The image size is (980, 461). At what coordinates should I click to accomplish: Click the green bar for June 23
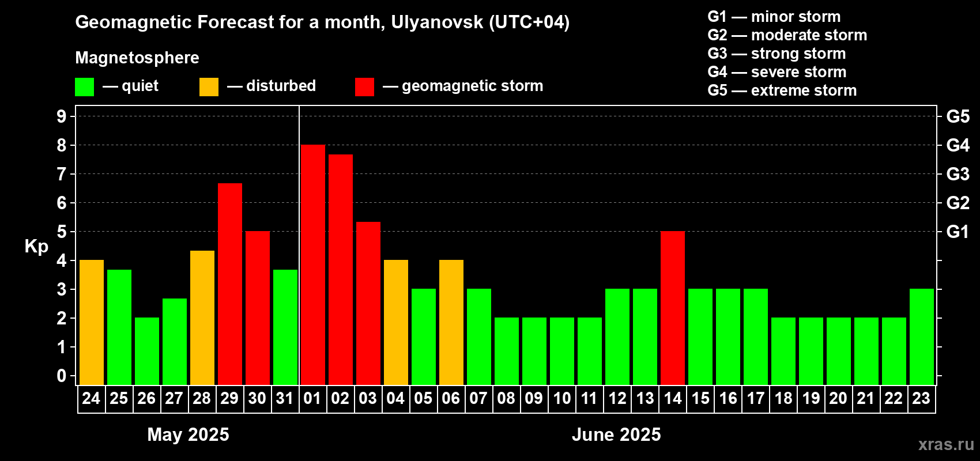coord(921,337)
